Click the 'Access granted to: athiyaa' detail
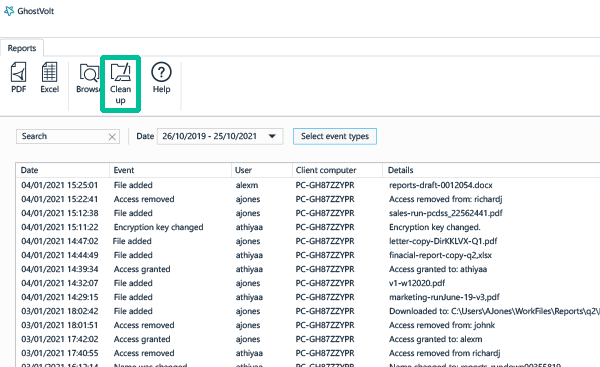The height and width of the screenshot is (367, 600). tap(438, 269)
